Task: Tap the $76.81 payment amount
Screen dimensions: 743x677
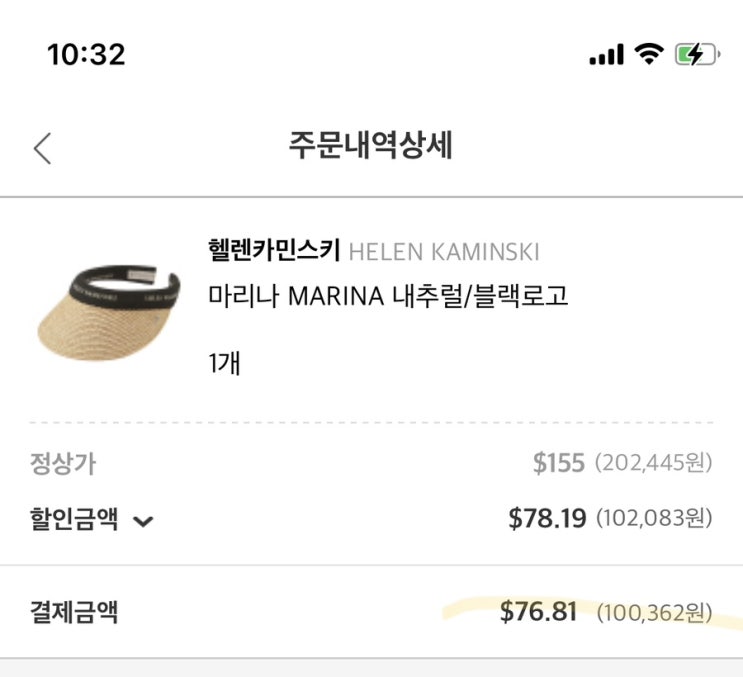Action: [x=538, y=611]
